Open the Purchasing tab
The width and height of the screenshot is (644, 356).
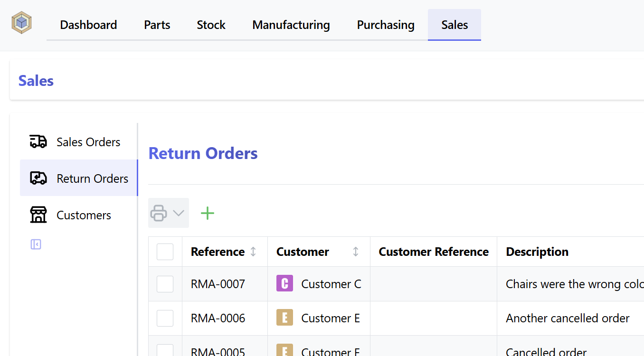tap(386, 25)
